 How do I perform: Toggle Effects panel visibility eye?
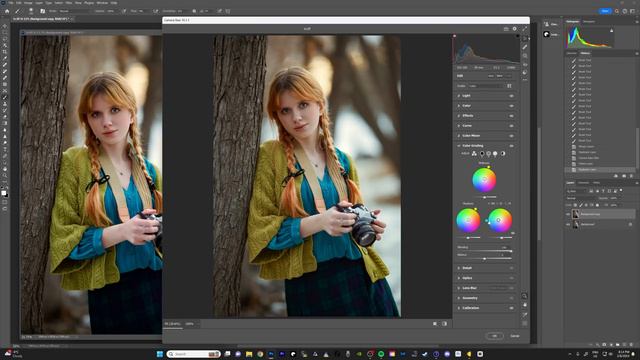[511, 116]
